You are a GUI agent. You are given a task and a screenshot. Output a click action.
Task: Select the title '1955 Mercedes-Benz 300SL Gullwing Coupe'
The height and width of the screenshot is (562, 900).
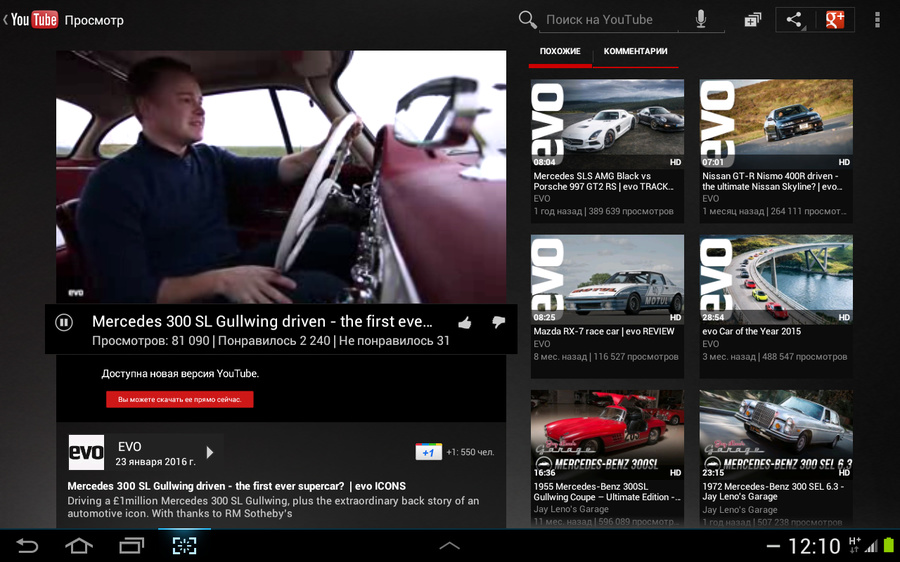click(x=607, y=492)
